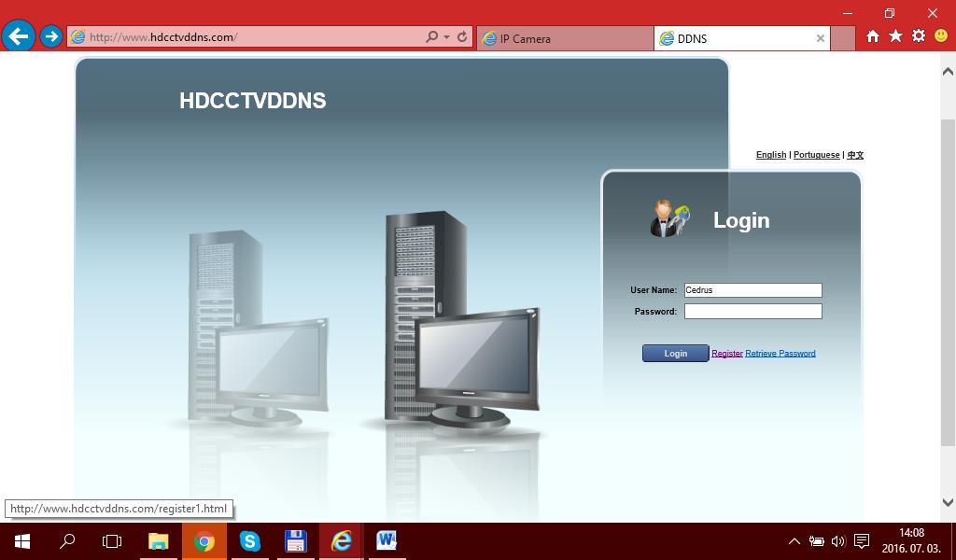
Task: Open the Retrieve Password link
Action: tap(780, 354)
